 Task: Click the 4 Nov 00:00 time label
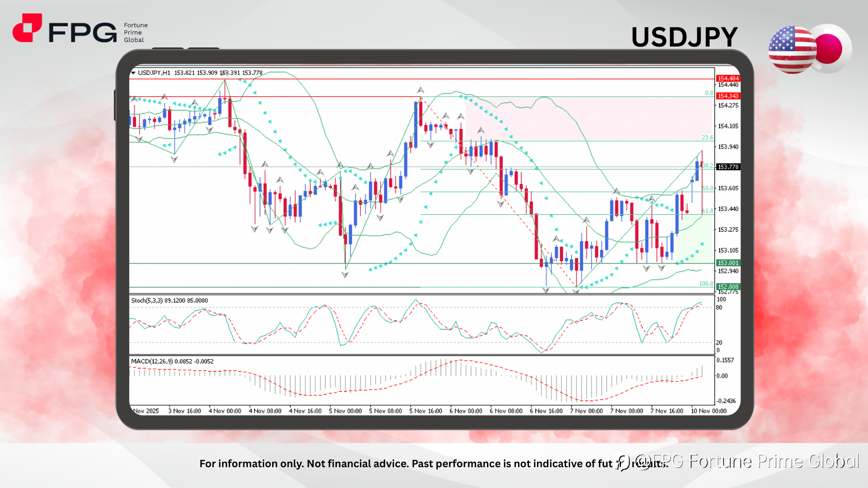(225, 411)
